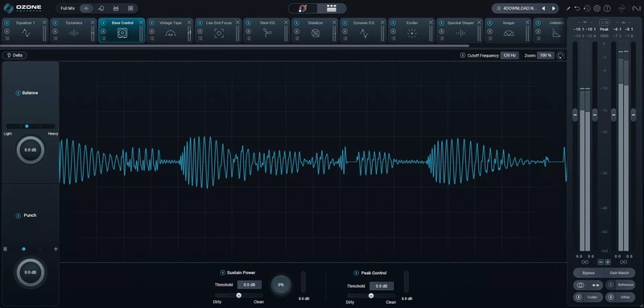
Task: Toggle the Equalizer 1 power button
Action: pyautogui.click(x=7, y=23)
